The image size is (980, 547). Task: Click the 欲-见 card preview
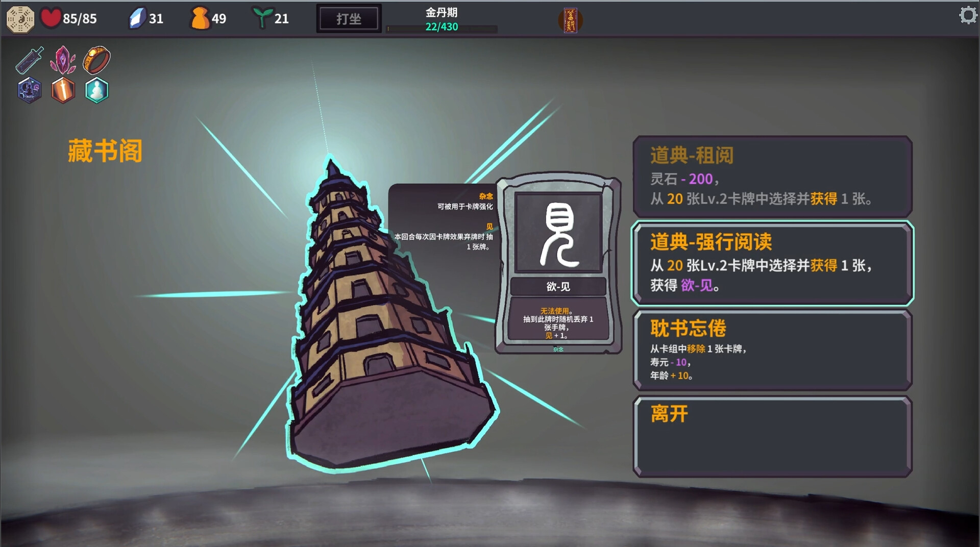[558, 263]
